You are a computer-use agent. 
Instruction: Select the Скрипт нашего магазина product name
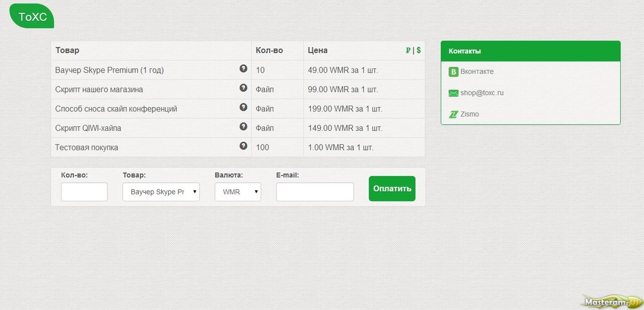[x=99, y=90]
